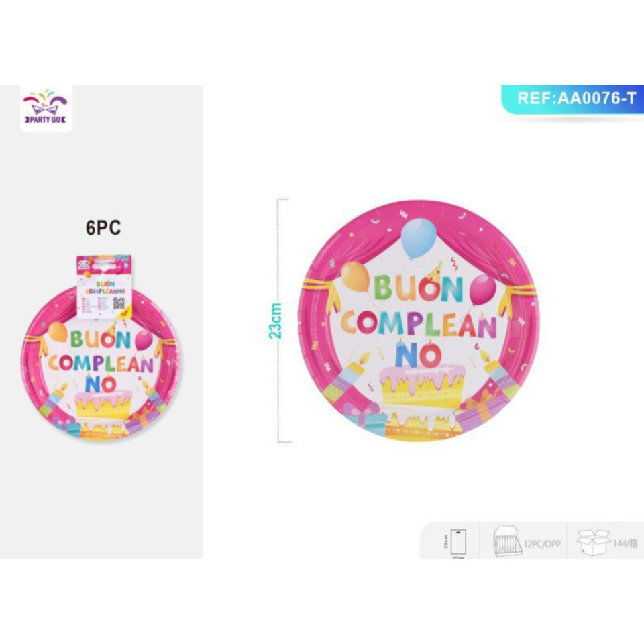Screen dimensions: 644x644
Task: Open the packaged plate thumbnail image
Action: click(x=101, y=348)
